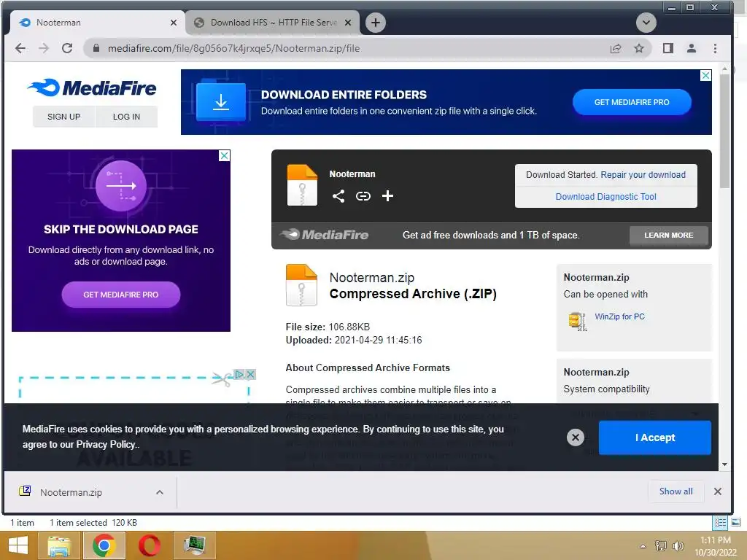
Task: Switch Explorer window to large icons view
Action: tap(736, 522)
